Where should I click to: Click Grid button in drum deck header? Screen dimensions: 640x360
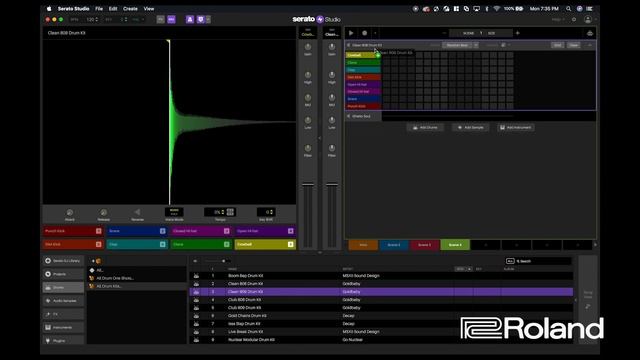click(x=558, y=45)
